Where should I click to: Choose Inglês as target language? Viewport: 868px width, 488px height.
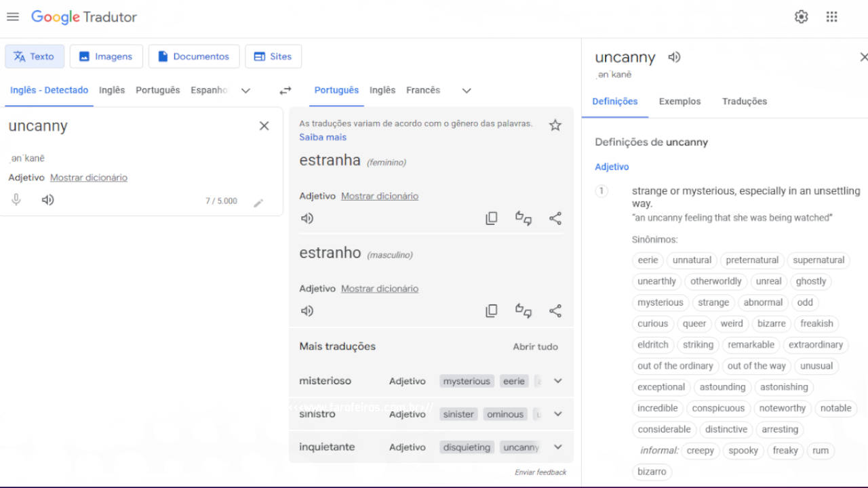pos(382,90)
